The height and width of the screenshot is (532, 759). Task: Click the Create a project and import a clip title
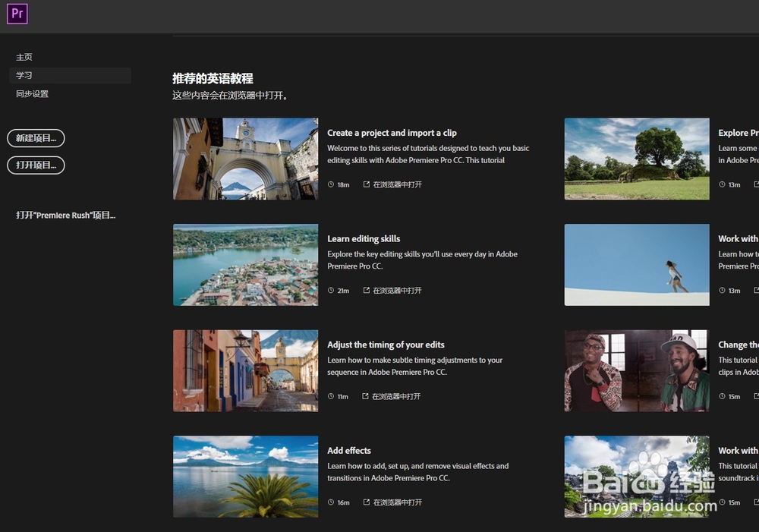[392, 133]
